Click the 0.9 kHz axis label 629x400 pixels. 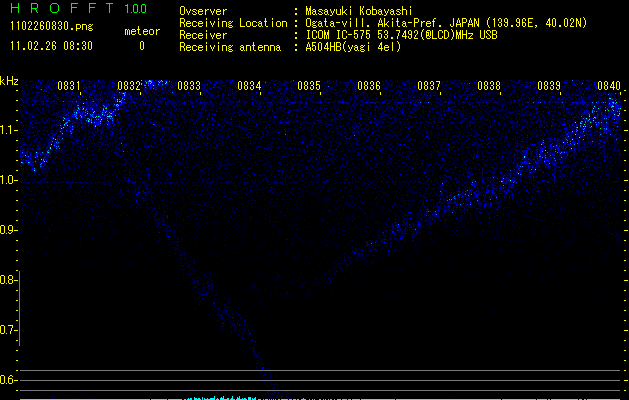click(x=8, y=230)
